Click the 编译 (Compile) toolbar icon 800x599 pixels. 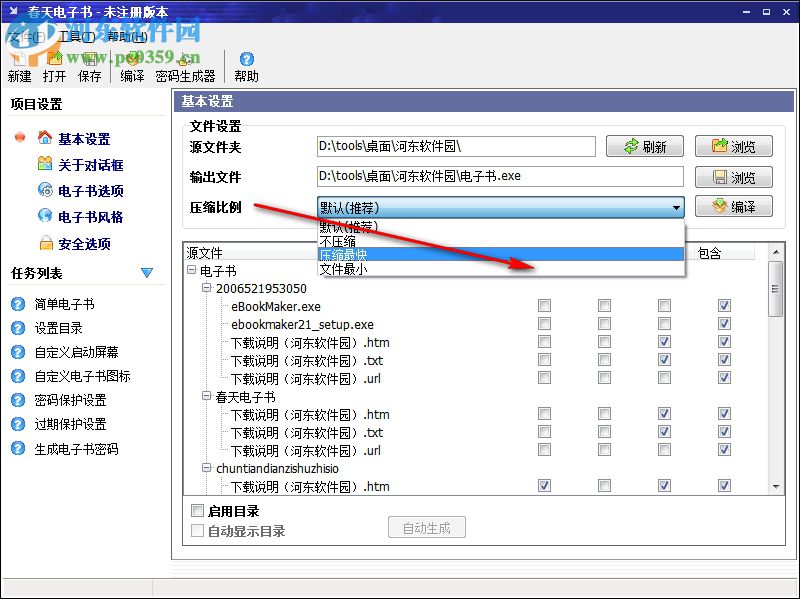coord(132,66)
